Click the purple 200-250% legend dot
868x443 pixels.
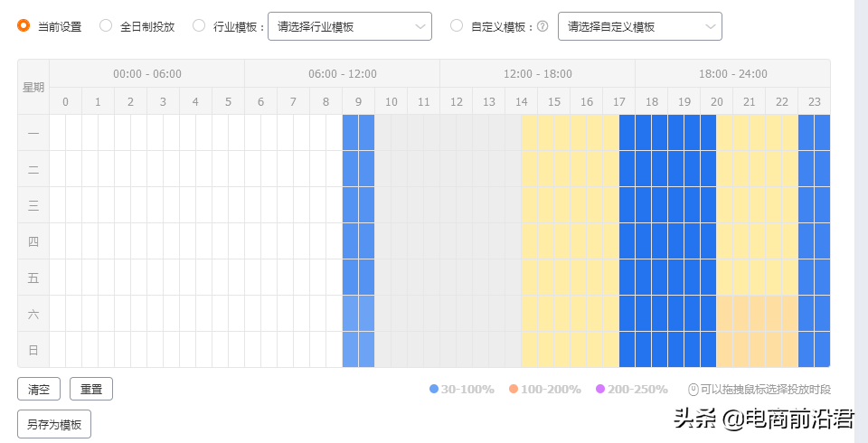(600, 389)
